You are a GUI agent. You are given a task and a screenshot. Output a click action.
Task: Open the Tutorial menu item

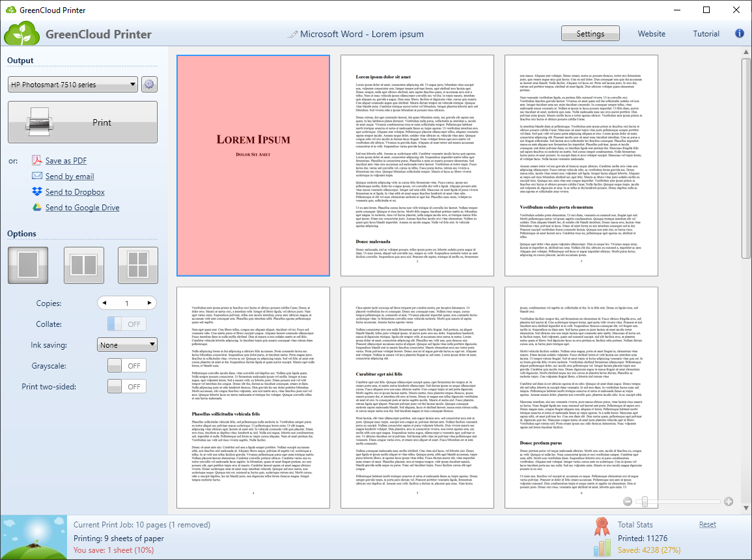(706, 34)
